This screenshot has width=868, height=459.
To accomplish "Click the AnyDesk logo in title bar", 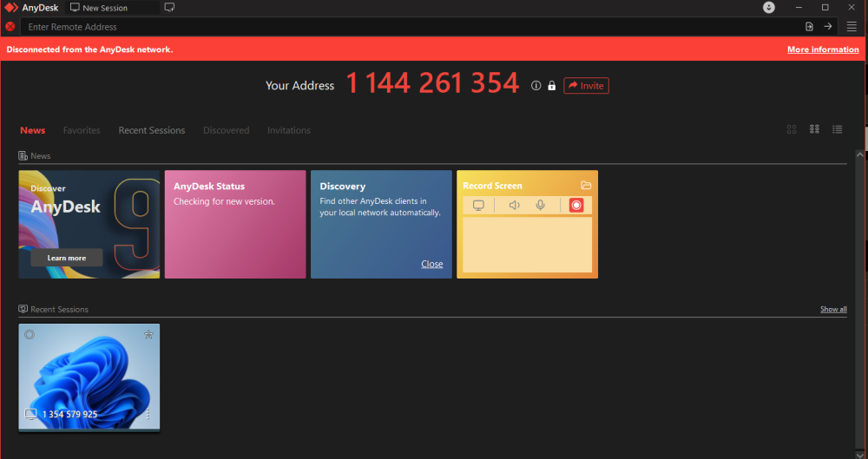I will tap(11, 8).
